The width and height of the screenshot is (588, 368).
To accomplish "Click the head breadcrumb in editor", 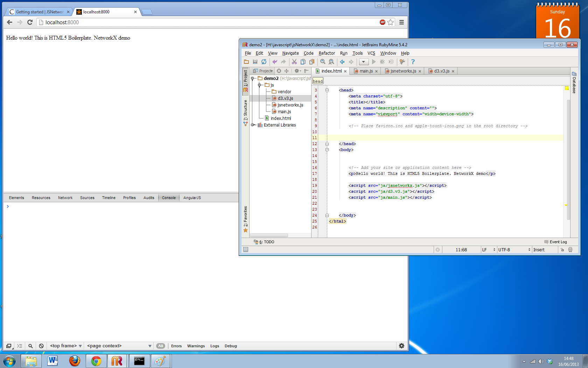I will 318,81.
